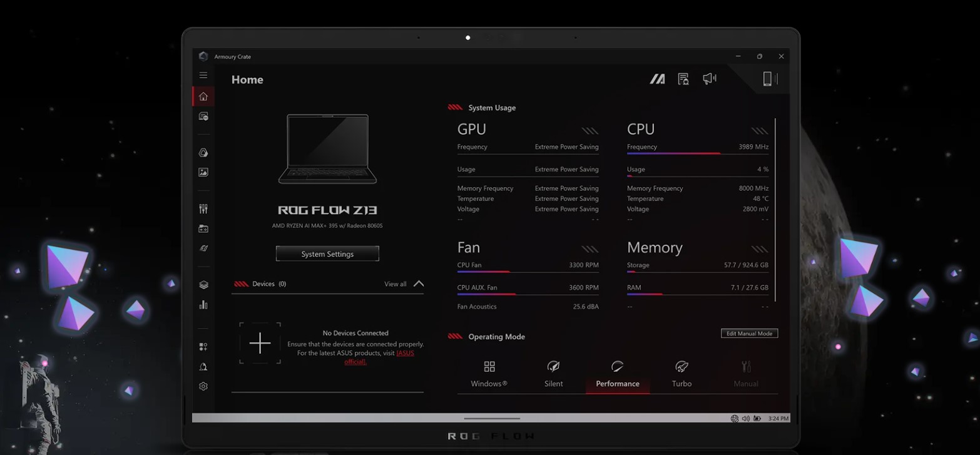Open the wallpaper picture icon in sidebar
This screenshot has width=980, height=455.
click(x=203, y=172)
